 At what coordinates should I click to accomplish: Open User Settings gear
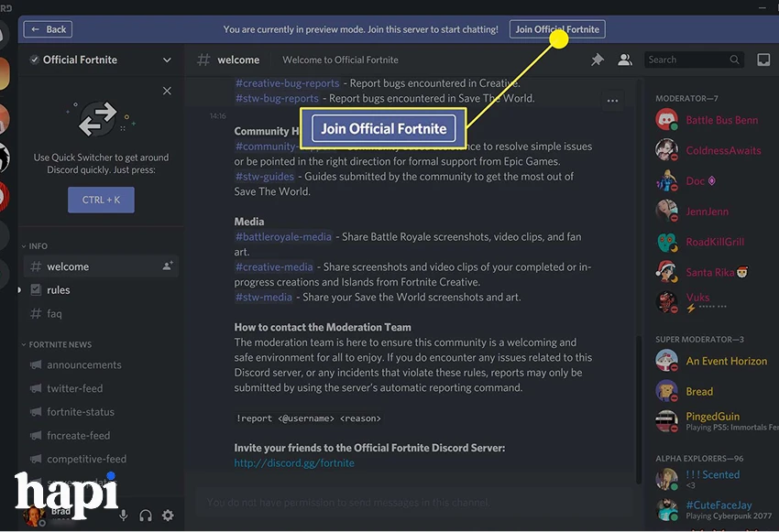[168, 516]
